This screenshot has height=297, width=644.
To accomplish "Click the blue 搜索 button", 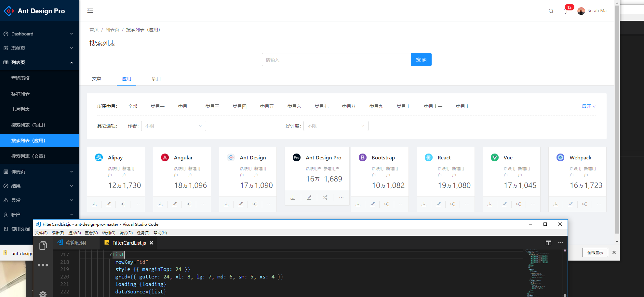I will (x=421, y=60).
